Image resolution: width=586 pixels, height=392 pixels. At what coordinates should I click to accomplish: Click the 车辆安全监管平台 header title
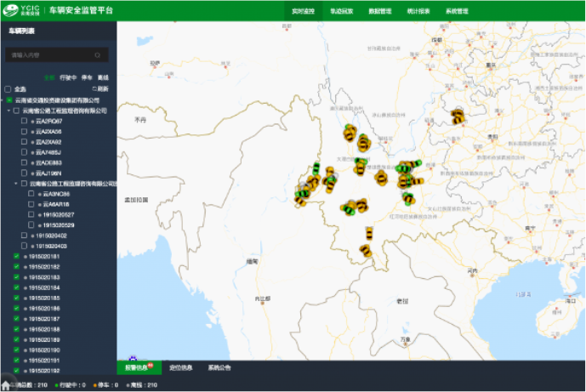pyautogui.click(x=81, y=10)
